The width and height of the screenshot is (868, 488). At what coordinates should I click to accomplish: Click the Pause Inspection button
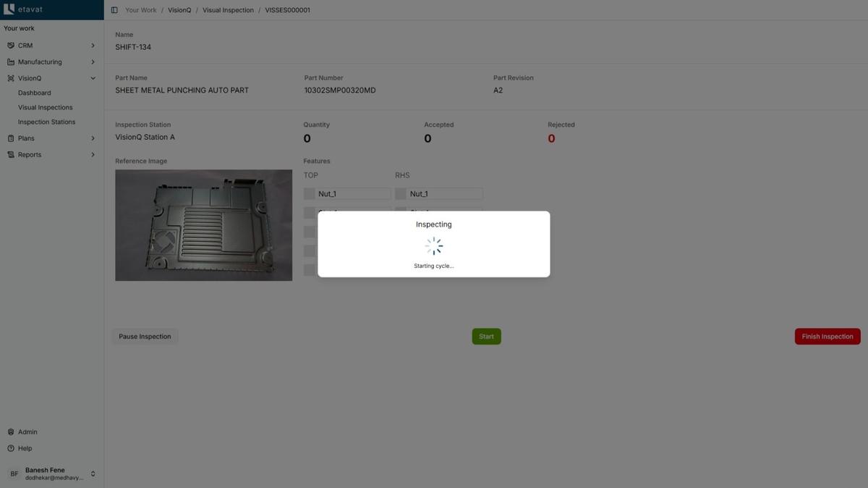click(x=145, y=337)
